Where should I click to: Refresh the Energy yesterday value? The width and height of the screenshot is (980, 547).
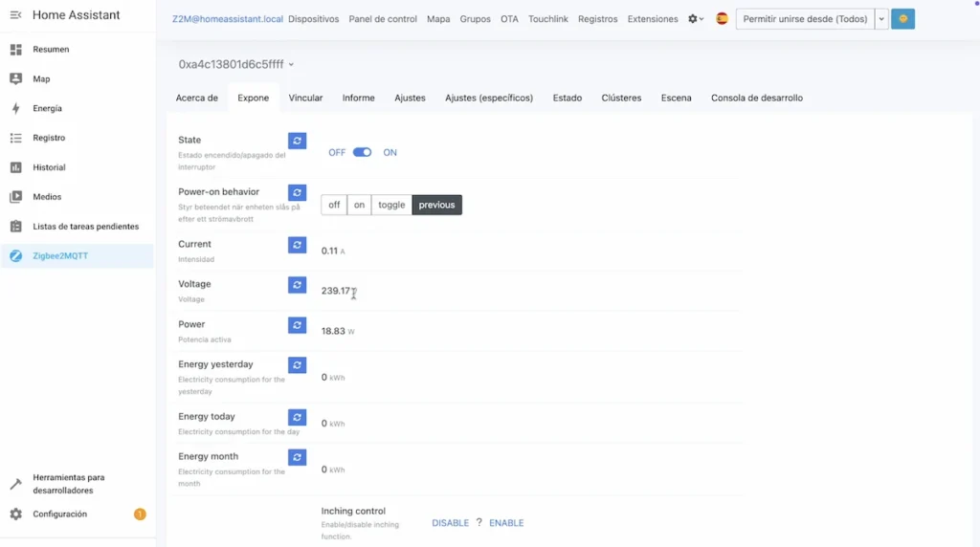click(297, 365)
